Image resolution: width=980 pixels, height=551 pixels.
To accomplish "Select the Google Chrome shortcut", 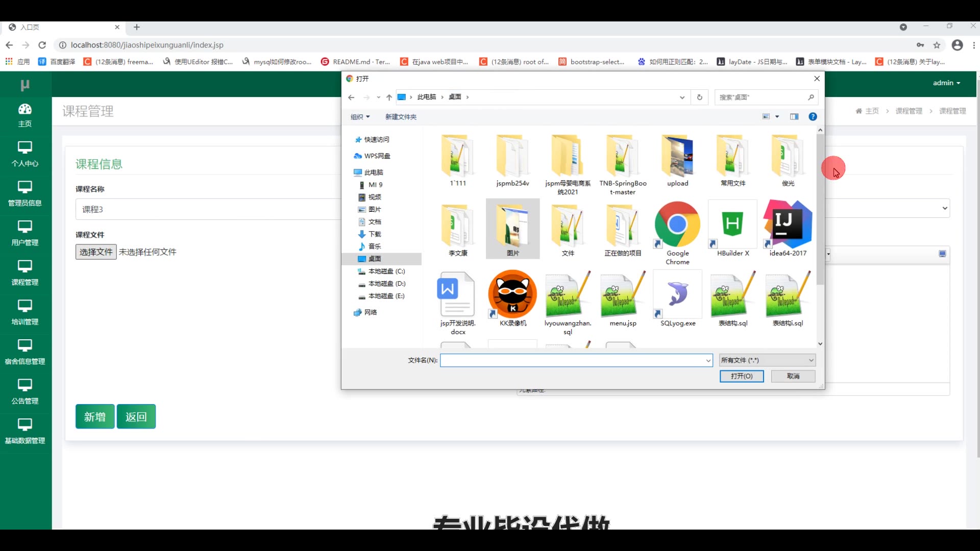I will tap(678, 234).
